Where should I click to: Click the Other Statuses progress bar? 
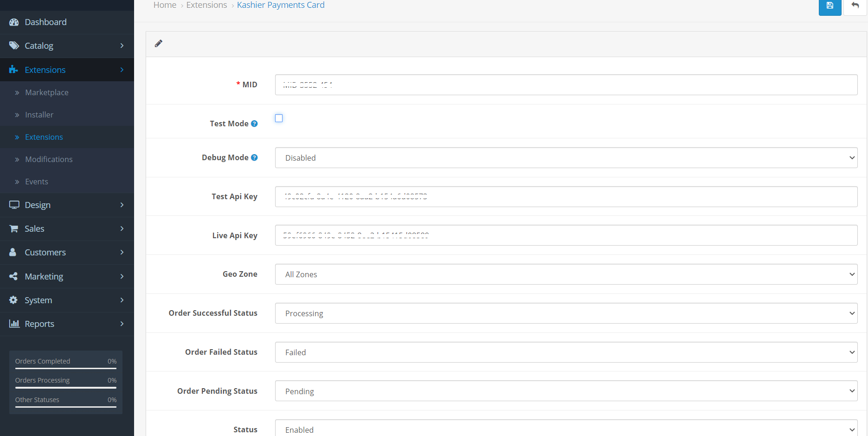click(66, 407)
